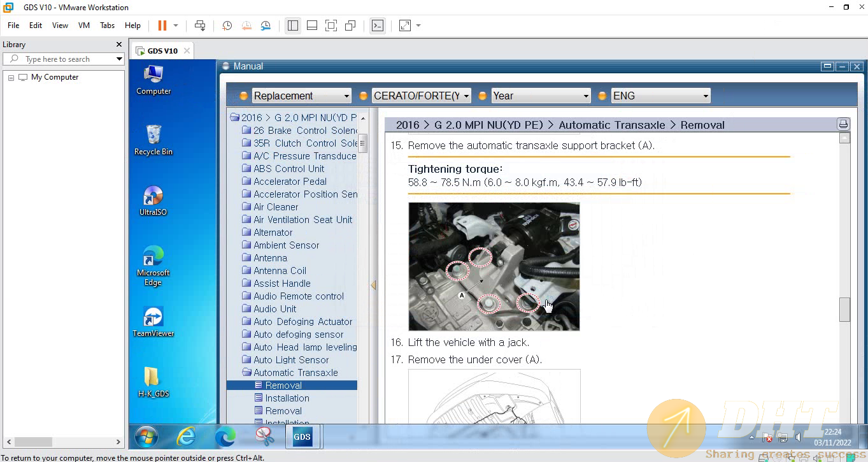Open the Snipping Tool from the taskbar
This screenshot has height=462, width=868.
[x=264, y=437]
